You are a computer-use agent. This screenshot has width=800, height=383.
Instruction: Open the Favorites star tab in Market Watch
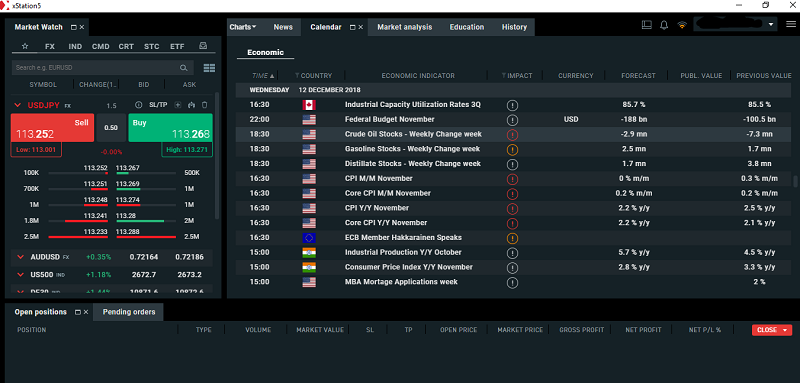point(25,46)
